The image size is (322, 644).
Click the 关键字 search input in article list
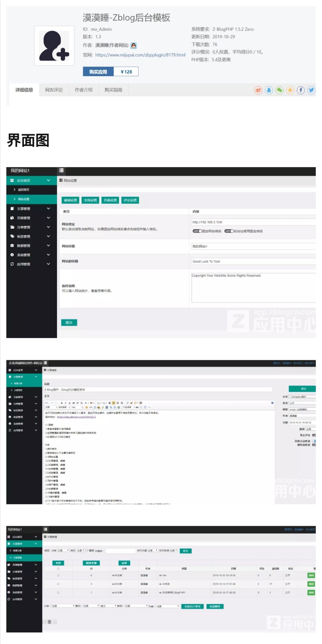tap(120, 551)
